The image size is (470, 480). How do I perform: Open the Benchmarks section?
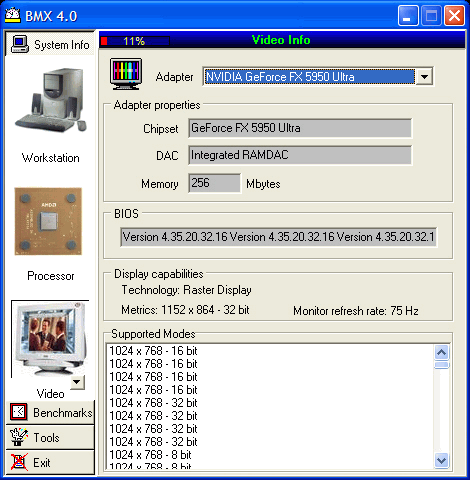tap(50, 412)
